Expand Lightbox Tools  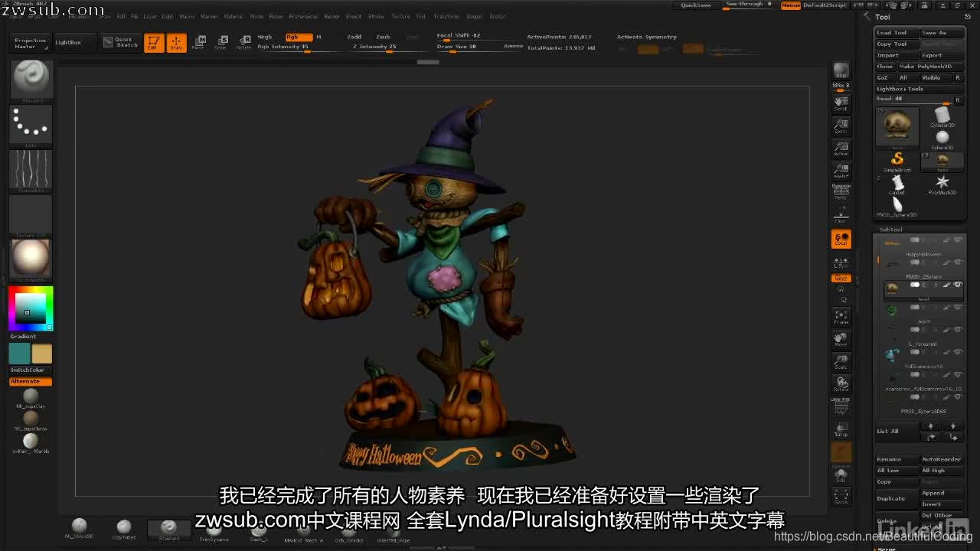pyautogui.click(x=919, y=89)
